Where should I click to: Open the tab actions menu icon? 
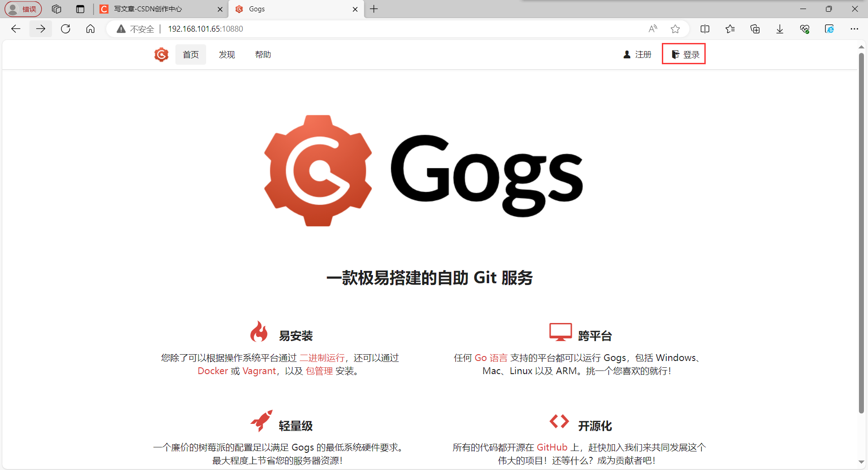pyautogui.click(x=80, y=9)
